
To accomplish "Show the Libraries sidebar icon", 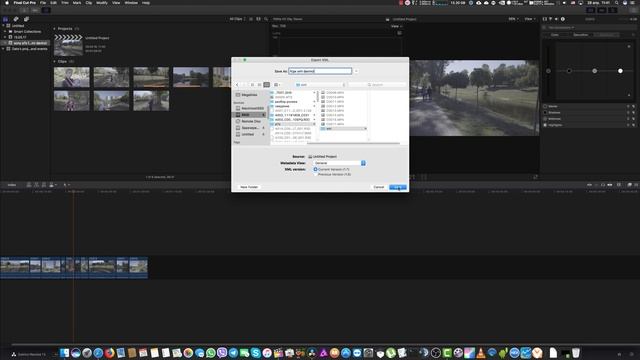I will pos(5,19).
